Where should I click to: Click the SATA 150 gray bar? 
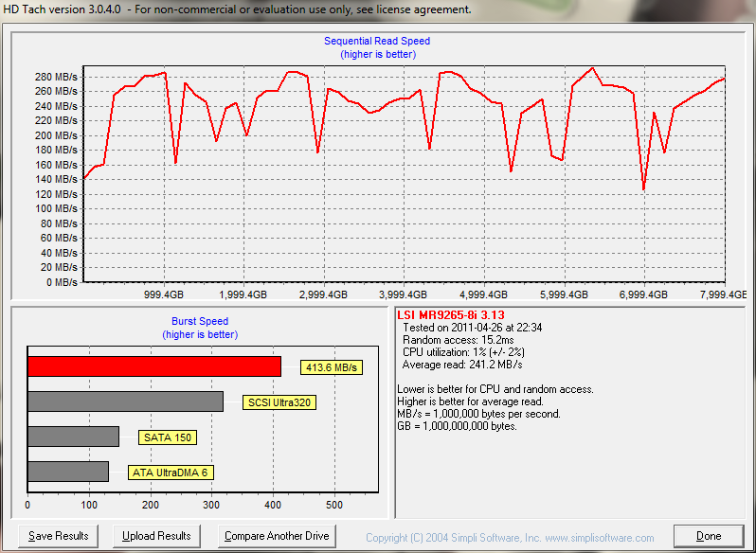[73, 437]
